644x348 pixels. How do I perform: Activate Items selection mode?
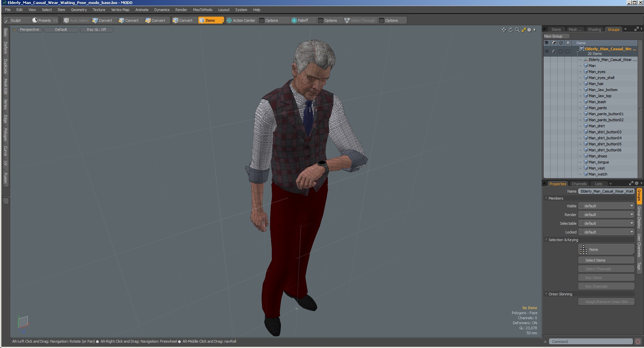(x=211, y=20)
